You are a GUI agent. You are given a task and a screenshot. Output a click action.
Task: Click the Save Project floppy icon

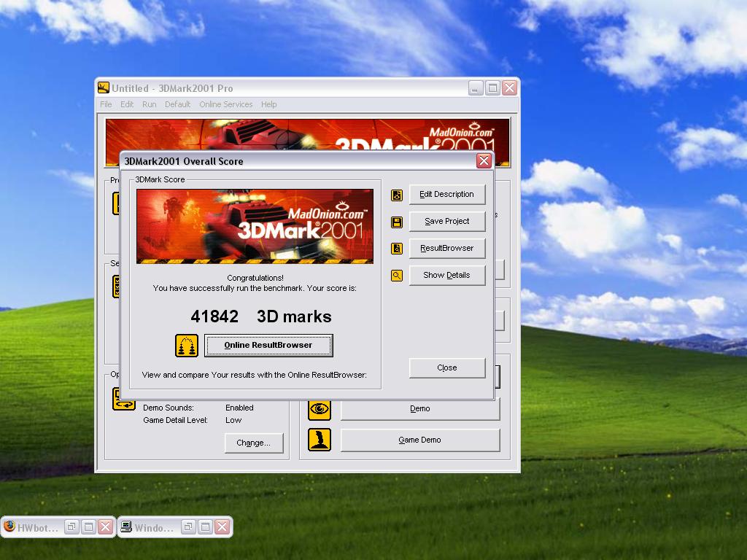pos(396,222)
